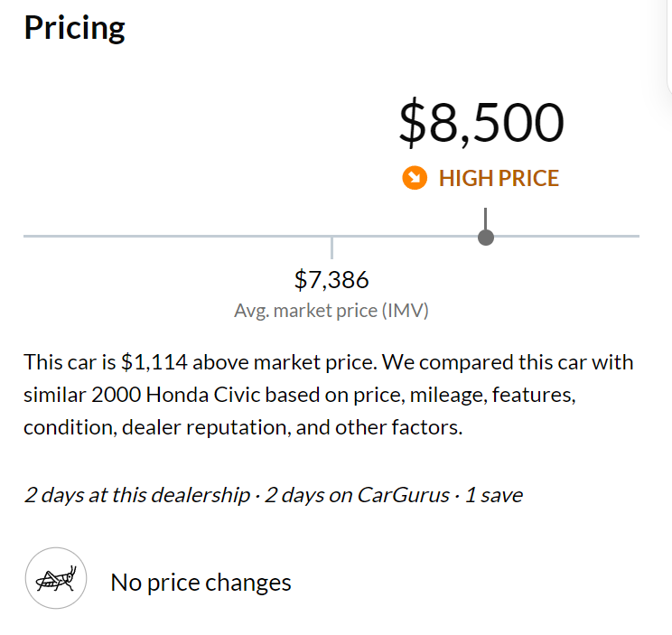Click the left end of the price line

pos(27,236)
